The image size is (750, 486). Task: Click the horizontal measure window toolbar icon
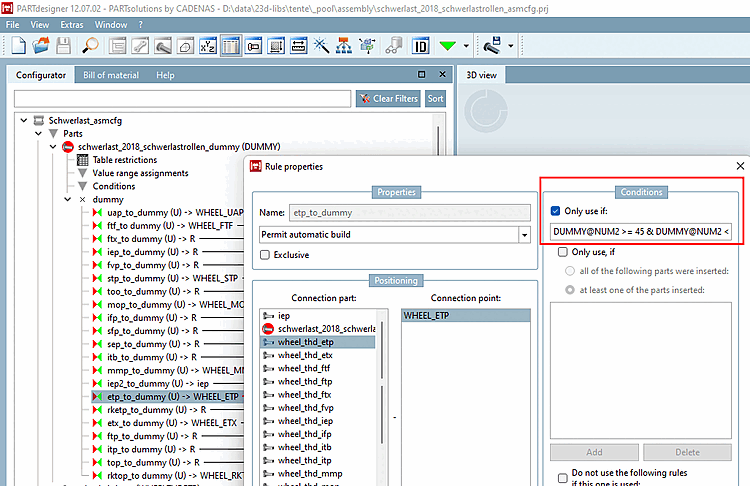[x=298, y=46]
